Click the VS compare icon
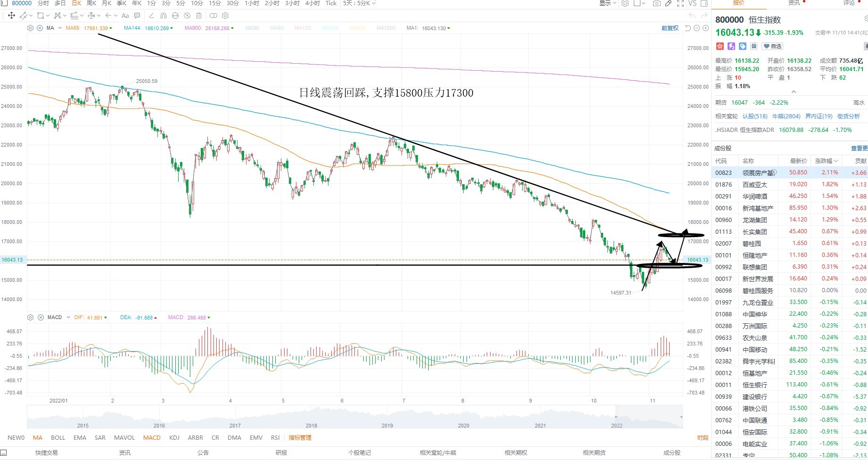Screen dimensions: 868x460 692,3
